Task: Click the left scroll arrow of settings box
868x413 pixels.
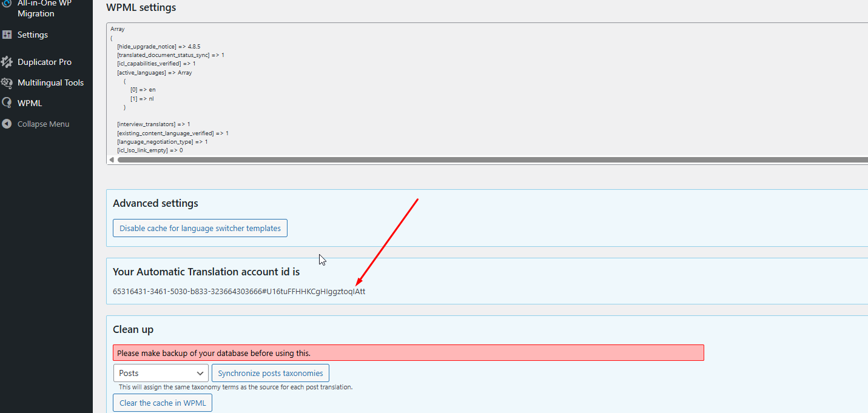Action: [111, 159]
